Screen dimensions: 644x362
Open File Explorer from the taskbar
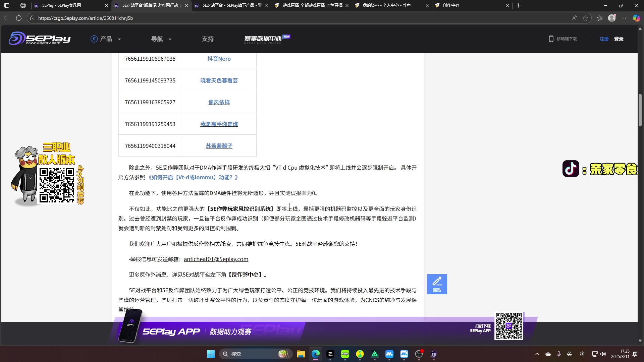click(301, 354)
